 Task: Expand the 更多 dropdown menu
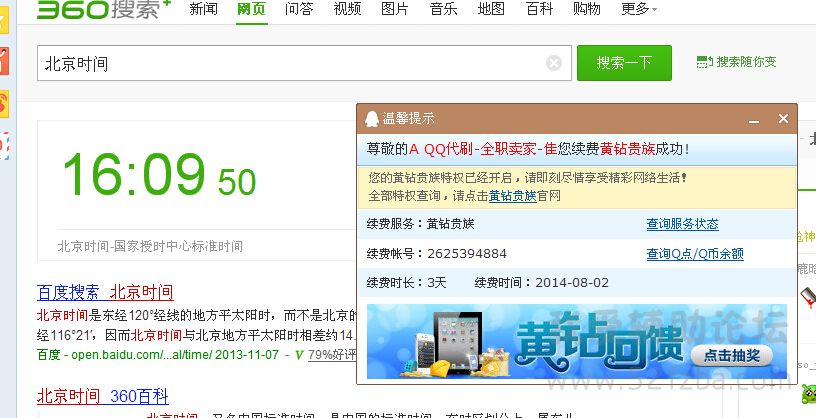(x=639, y=9)
